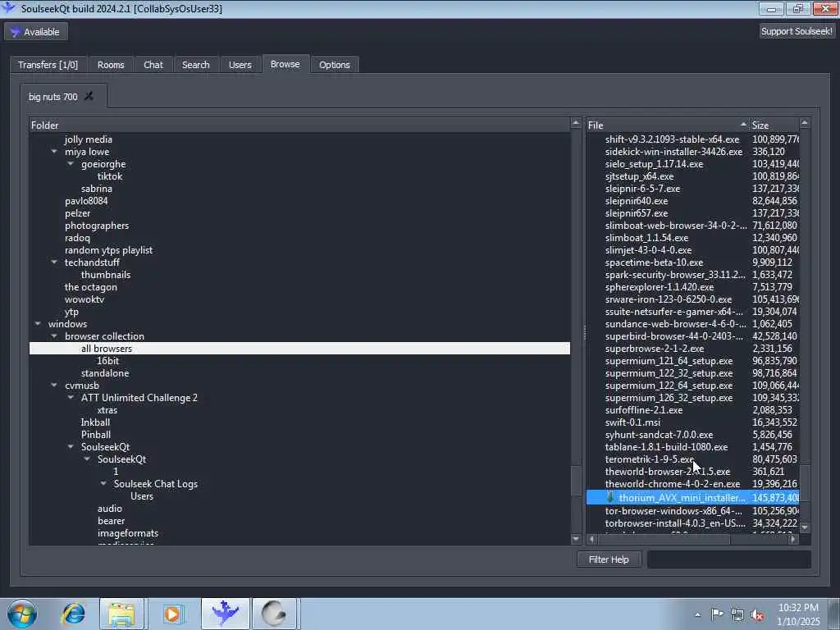The image size is (840, 630).
Task: Click the round gray app taskbar icon
Action: pyautogui.click(x=274, y=614)
